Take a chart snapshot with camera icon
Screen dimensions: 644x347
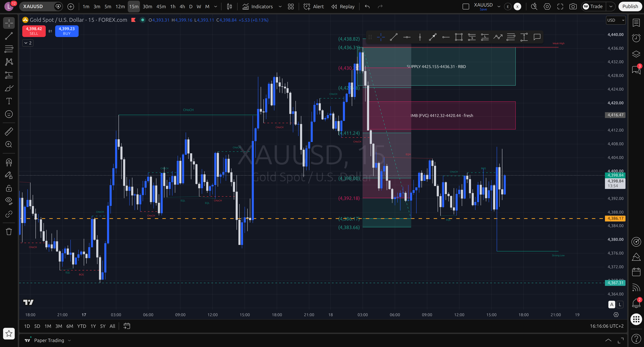[x=573, y=7]
